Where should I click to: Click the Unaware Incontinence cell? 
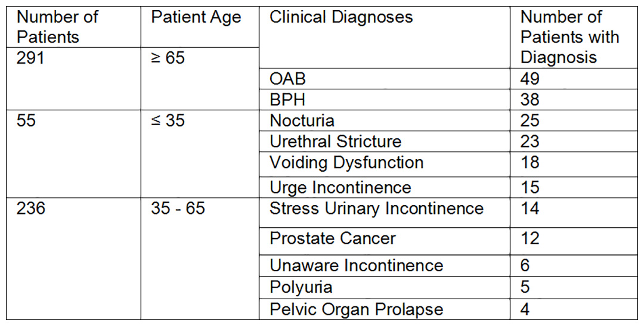385,266
